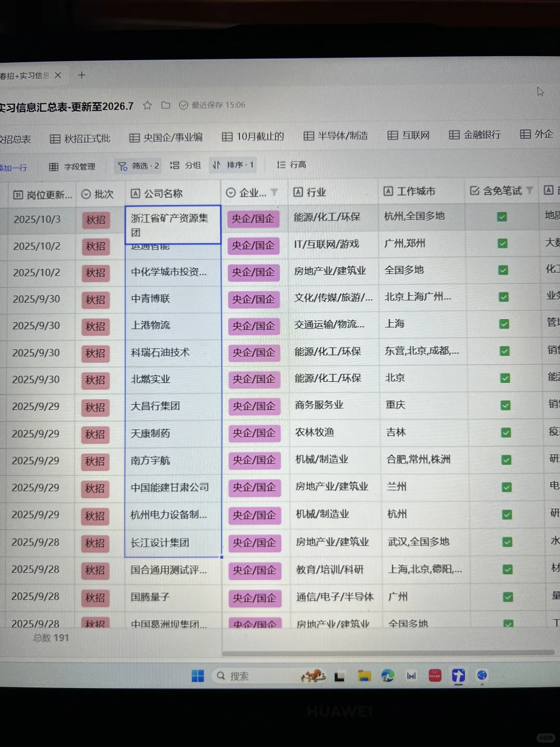Image resolution: width=560 pixels, height=747 pixels.
Task: Toggle 含免笔试 checkbox for 上港物流
Action: coord(504,324)
